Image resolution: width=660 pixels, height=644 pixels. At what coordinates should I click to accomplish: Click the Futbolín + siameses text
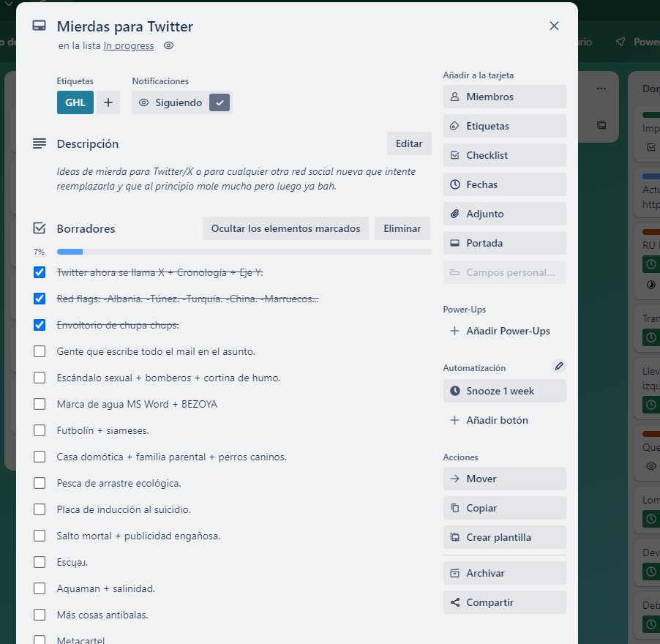point(102,430)
